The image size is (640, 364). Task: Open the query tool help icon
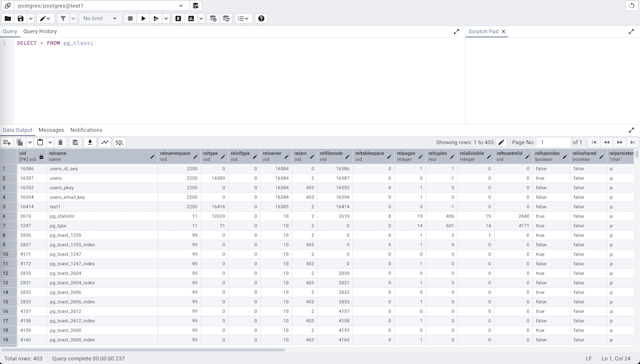261,19
